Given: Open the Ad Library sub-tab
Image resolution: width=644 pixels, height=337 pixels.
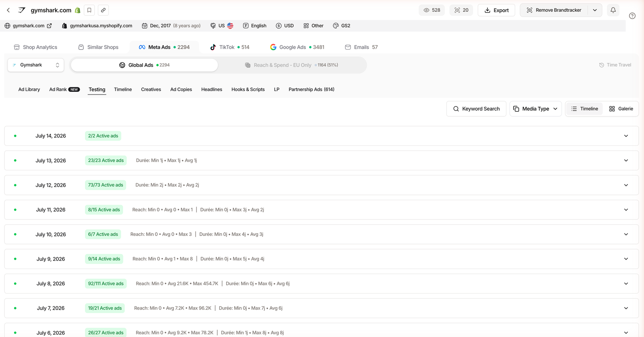Looking at the screenshot, I should tap(29, 89).
